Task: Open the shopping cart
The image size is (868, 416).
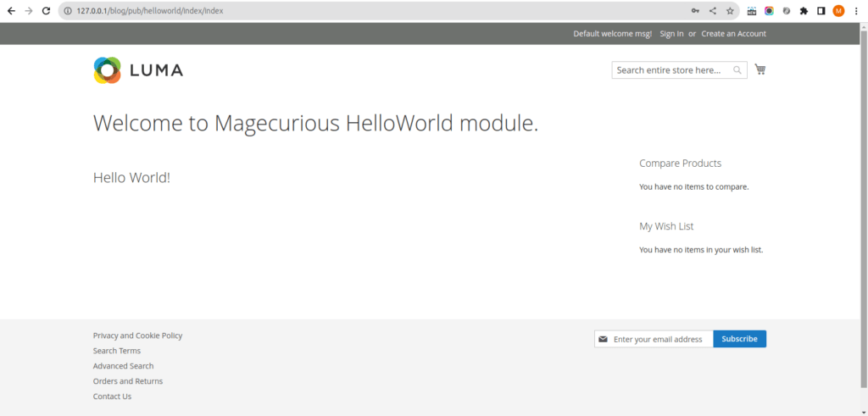Action: (x=760, y=69)
